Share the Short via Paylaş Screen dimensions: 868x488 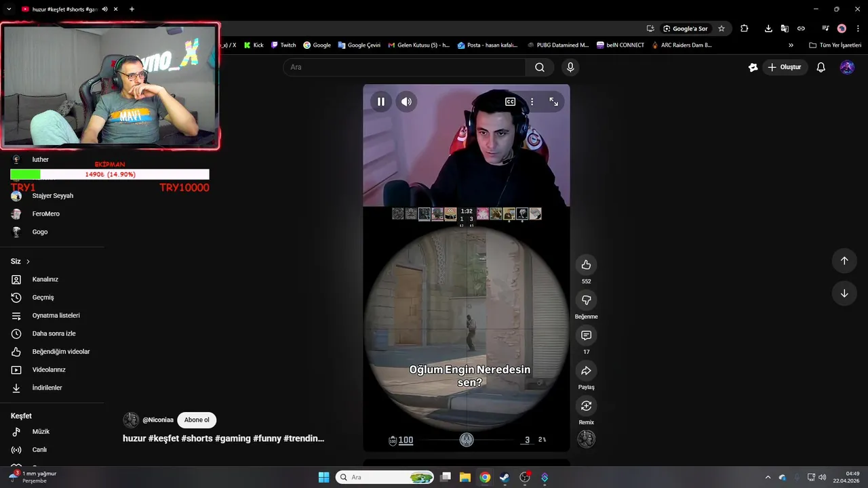(x=587, y=371)
